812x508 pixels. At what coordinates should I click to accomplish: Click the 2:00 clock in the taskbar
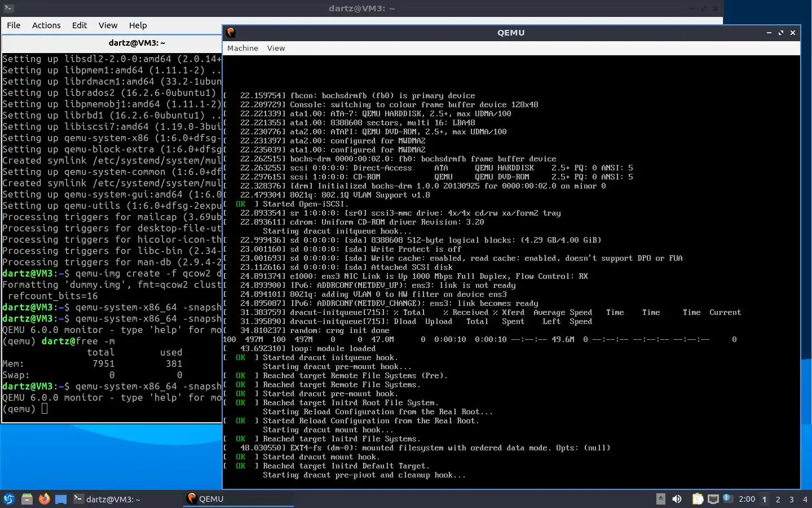[747, 499]
